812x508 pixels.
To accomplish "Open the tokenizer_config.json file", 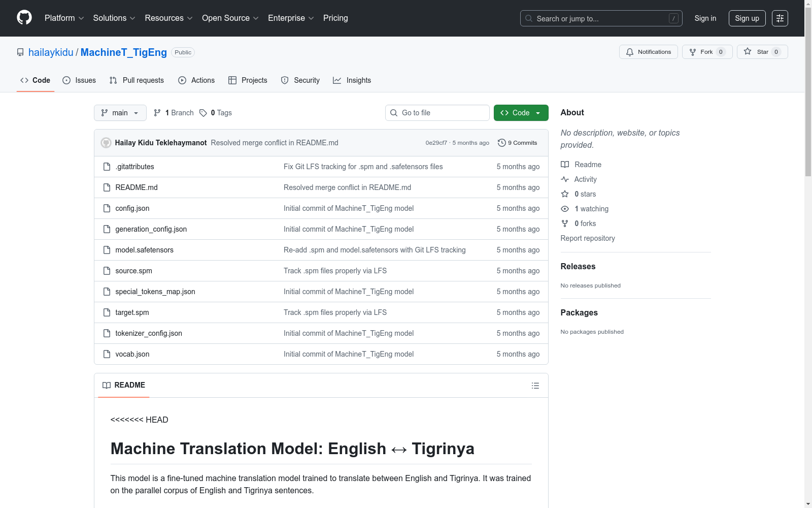I will tap(149, 333).
